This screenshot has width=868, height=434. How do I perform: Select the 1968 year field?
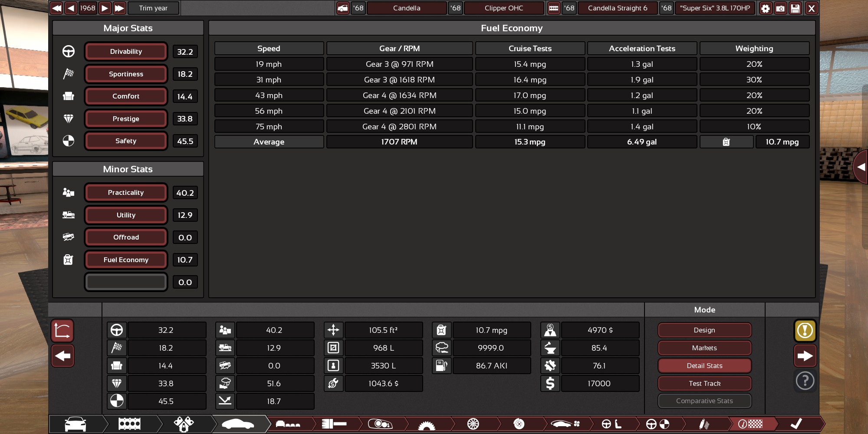pos(88,8)
